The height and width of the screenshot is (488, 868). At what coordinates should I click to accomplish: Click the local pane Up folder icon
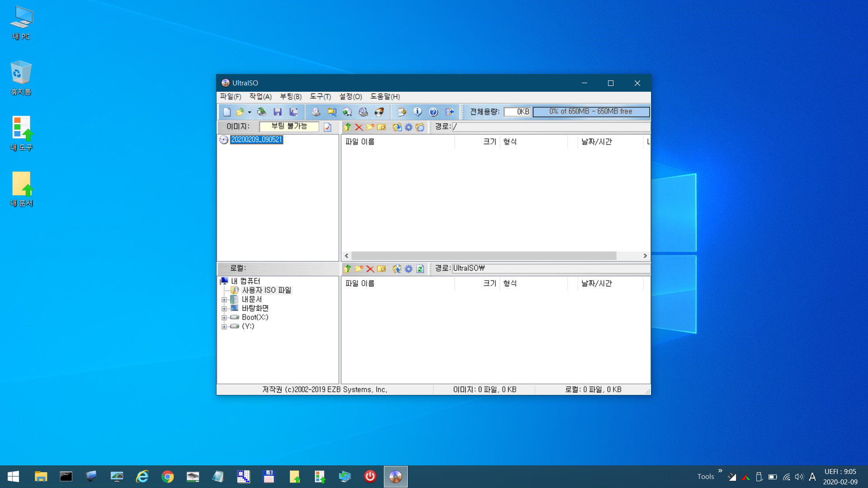click(x=347, y=269)
